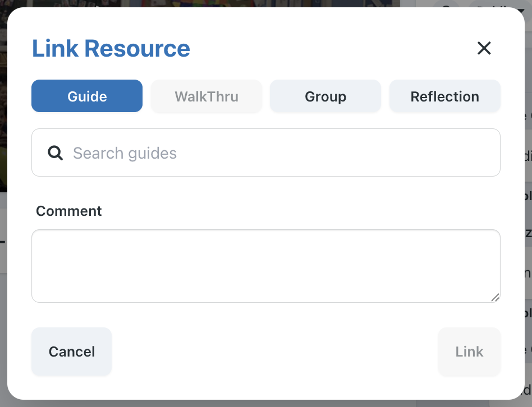Click the dimmed page text beside the Comment box
Screen dimensions: 532x407
(527, 272)
